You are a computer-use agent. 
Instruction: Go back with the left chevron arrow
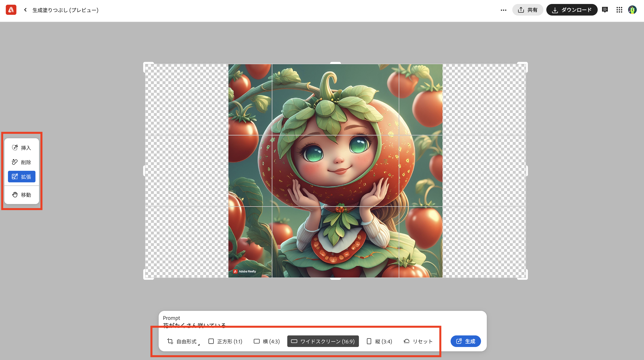click(25, 10)
